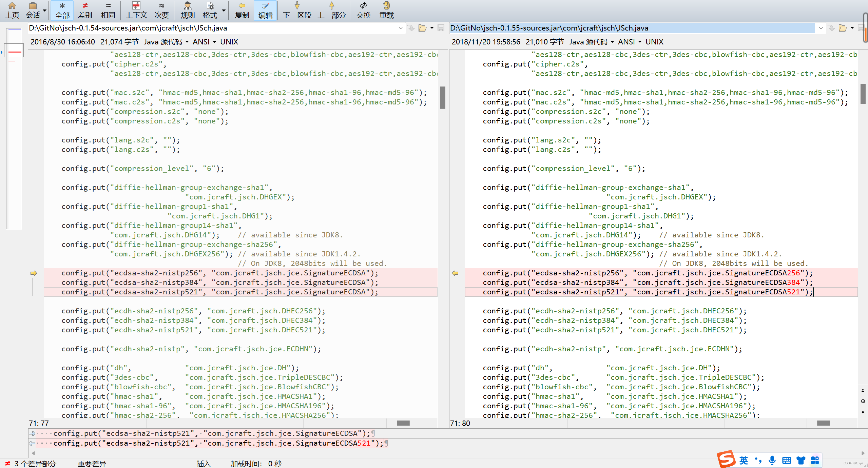Toggle the Differences (差别) view filter
This screenshot has height=468, width=868.
85,10
